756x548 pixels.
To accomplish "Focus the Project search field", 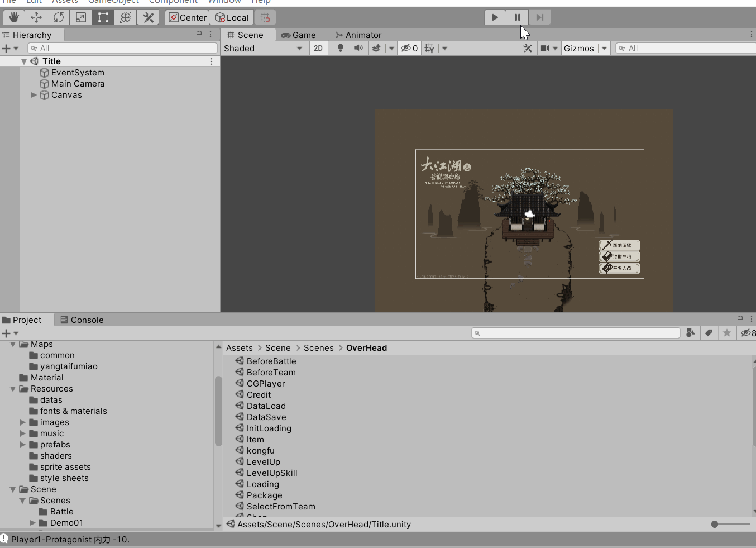I will (576, 333).
